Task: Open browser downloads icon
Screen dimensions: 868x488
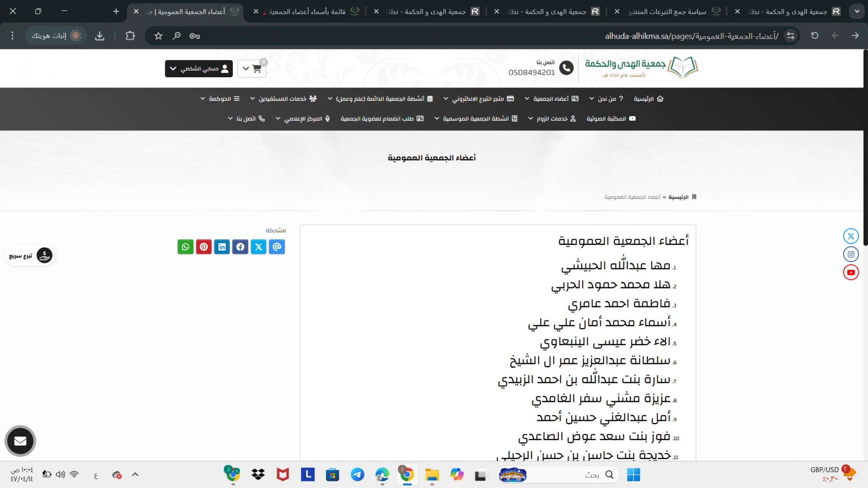Action: [100, 36]
